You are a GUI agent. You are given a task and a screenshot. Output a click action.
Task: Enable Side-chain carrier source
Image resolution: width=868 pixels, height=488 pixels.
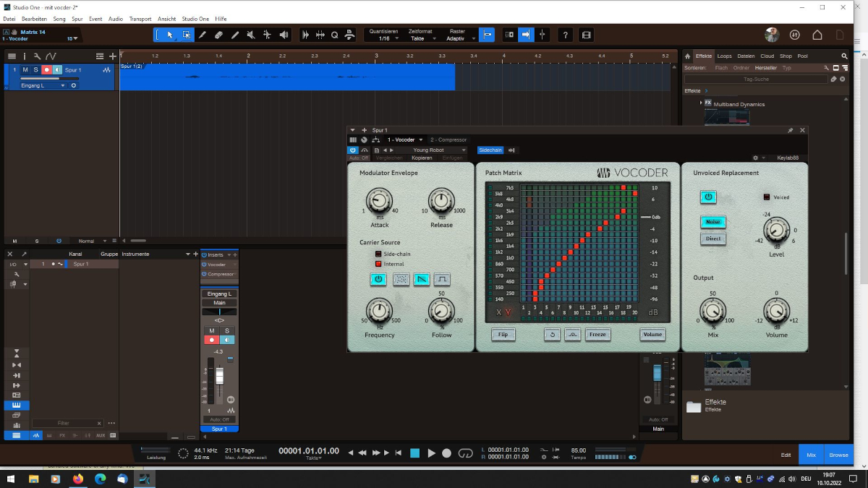pos(378,254)
